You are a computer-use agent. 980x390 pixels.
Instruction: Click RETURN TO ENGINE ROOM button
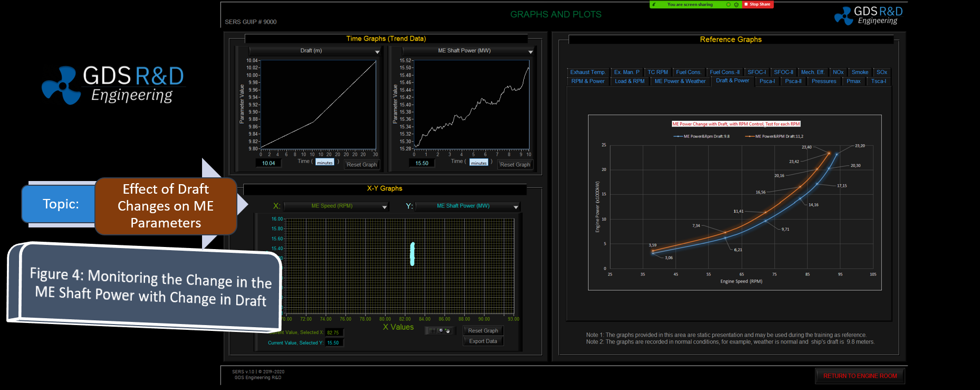860,376
